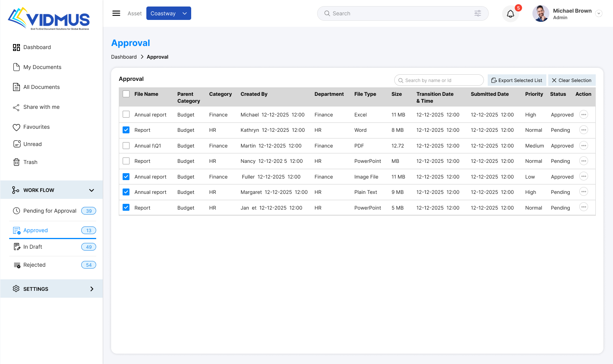Screen dimensions: 613x364
Task: Collapse the WORK FLOW section
Action: tap(92, 190)
